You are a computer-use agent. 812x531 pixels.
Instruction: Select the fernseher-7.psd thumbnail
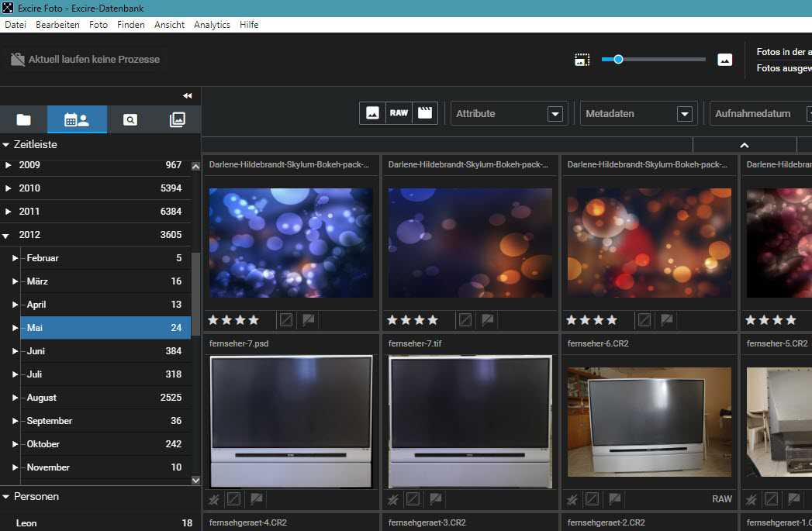[x=291, y=421]
